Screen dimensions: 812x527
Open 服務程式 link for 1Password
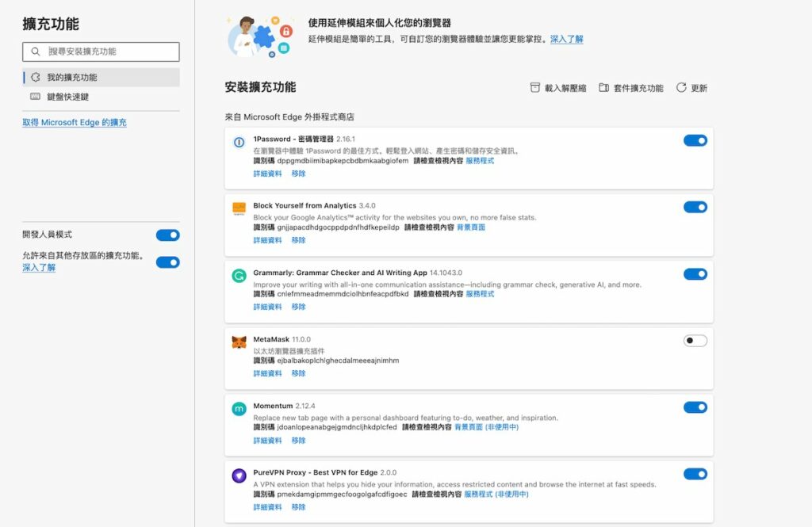(480, 161)
